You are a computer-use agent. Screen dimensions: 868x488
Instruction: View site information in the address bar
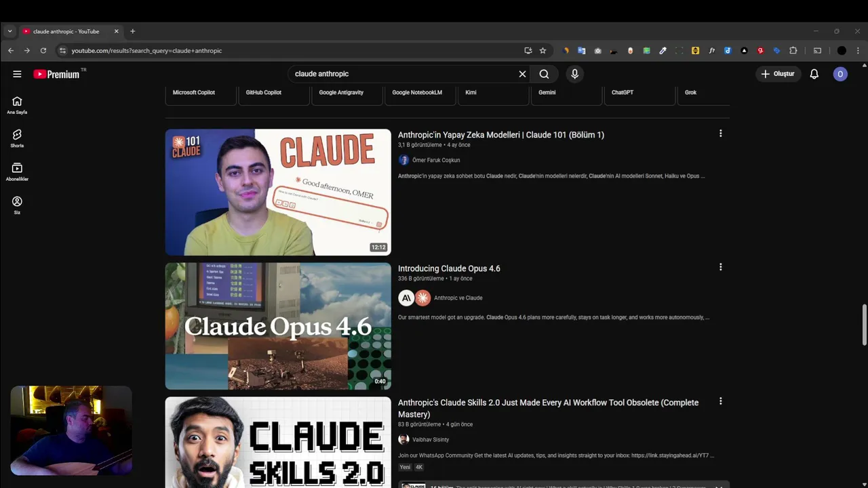pyautogui.click(x=62, y=50)
